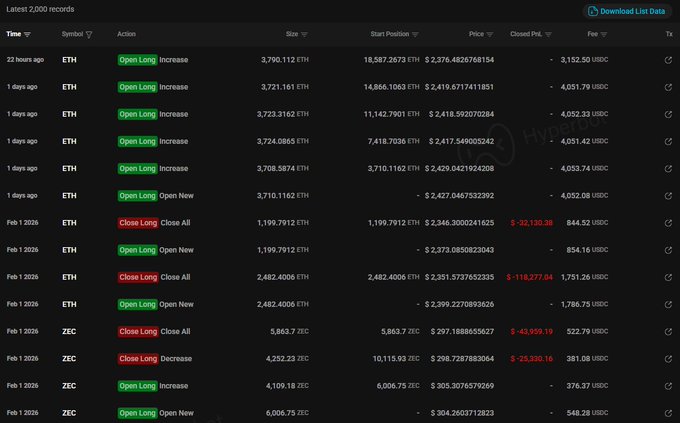Select price $ 297.1888655627

(462, 331)
